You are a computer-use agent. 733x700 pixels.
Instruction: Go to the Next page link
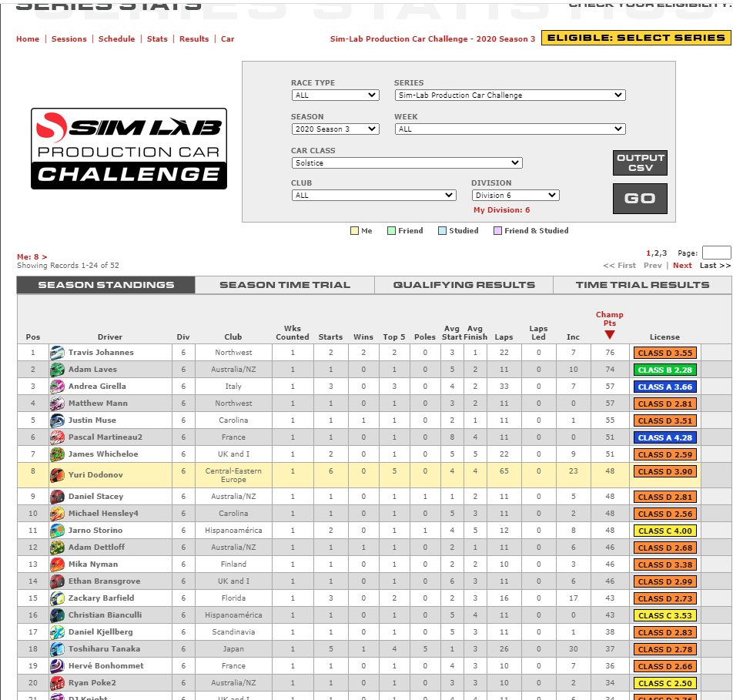(x=682, y=266)
